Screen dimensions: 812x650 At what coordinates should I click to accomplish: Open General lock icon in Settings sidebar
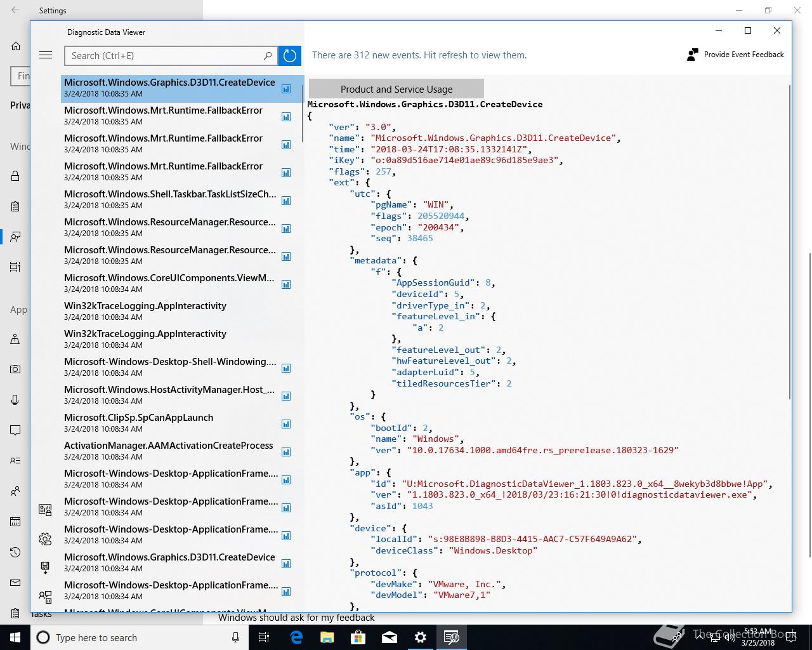click(15, 176)
